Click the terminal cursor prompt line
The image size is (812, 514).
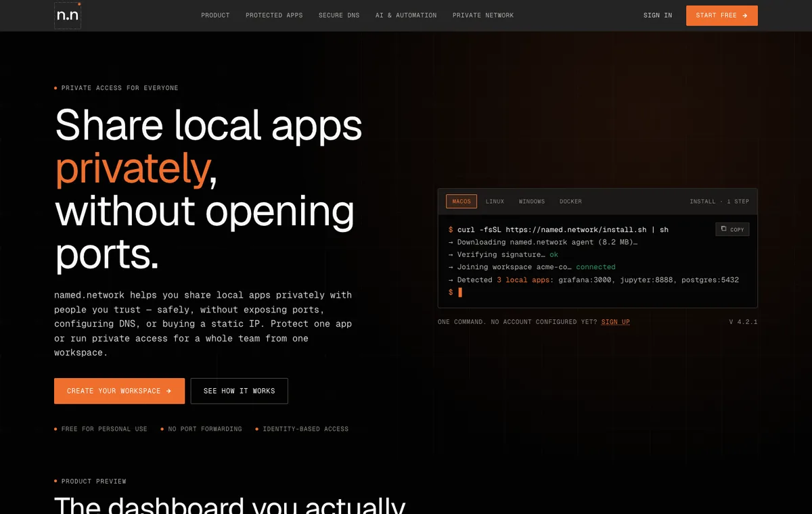click(455, 292)
